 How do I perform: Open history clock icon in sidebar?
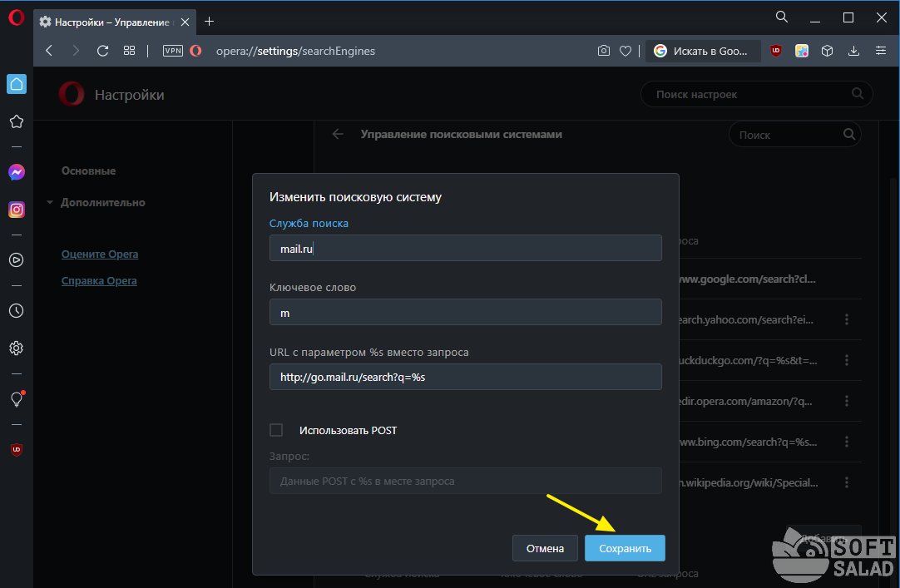(16, 310)
